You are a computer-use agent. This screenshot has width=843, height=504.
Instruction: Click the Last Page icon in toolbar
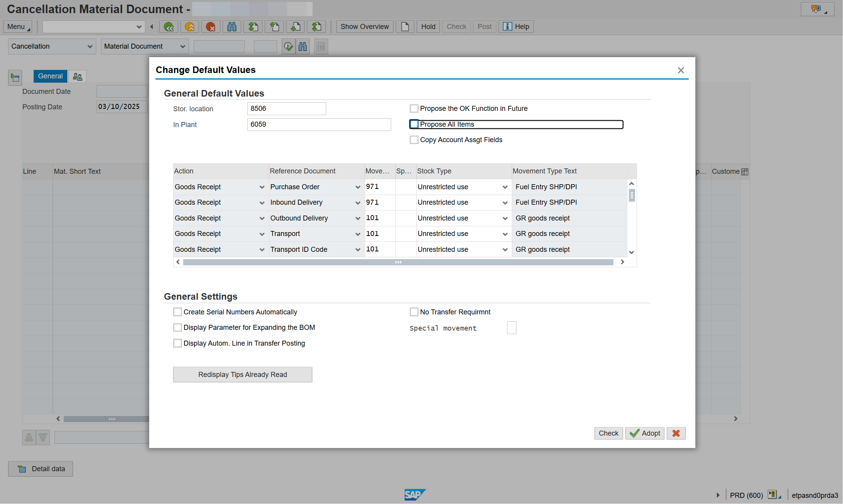coord(317,27)
